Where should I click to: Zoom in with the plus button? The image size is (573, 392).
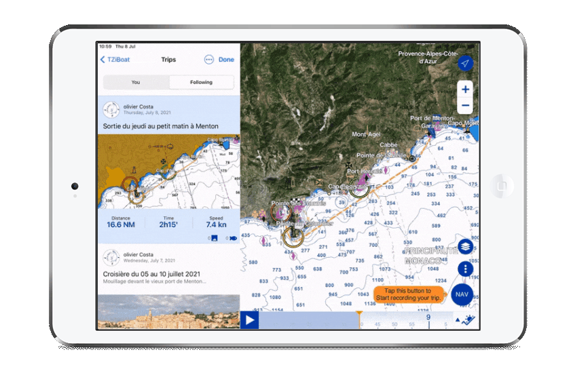pos(466,90)
